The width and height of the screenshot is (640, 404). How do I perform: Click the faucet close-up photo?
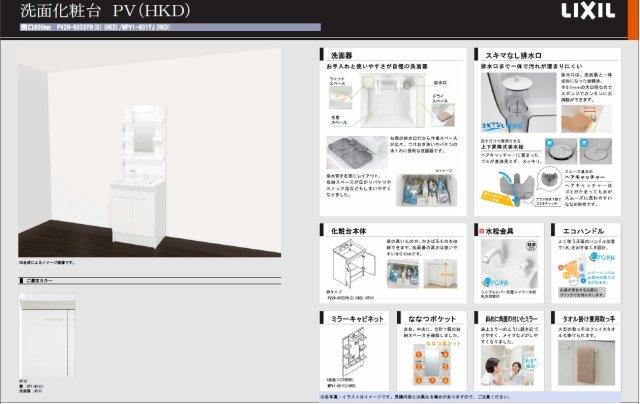pos(504,264)
